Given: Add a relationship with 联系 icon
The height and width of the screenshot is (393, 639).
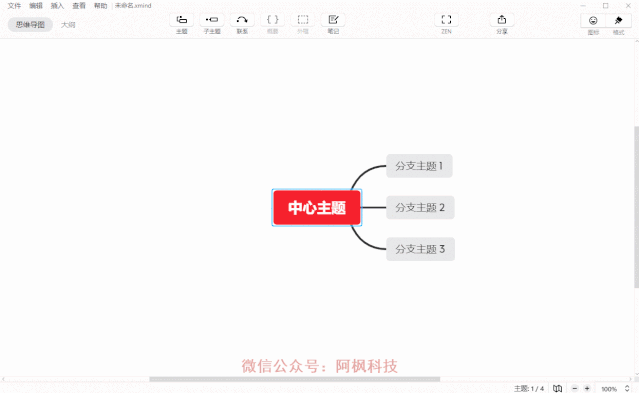Looking at the screenshot, I should click(242, 20).
